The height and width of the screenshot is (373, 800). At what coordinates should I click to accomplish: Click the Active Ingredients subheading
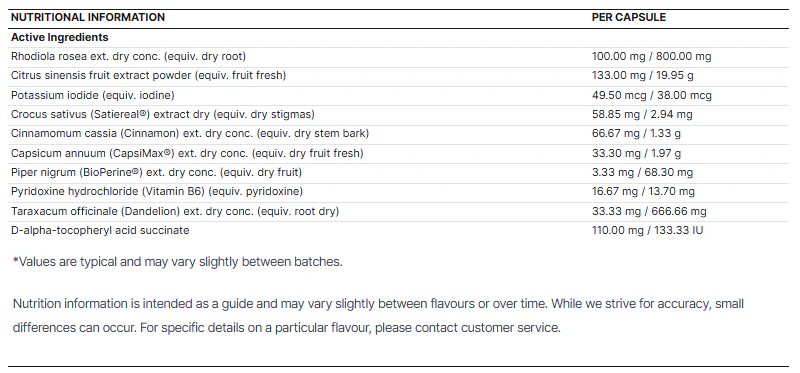click(60, 37)
